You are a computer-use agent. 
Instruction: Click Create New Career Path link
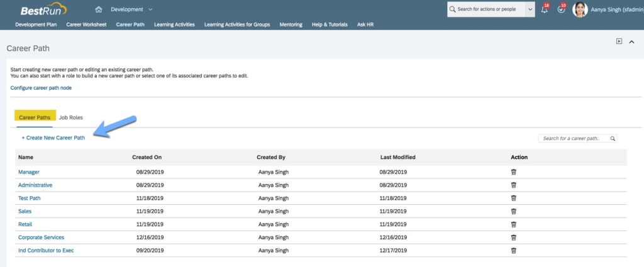[x=53, y=138]
